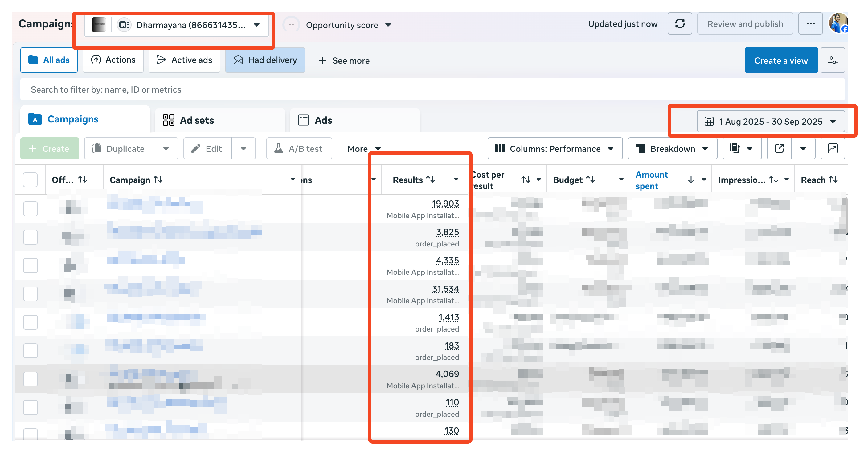Switch to the Ad sets tab
The width and height of the screenshot is (868, 454).
[x=220, y=120]
